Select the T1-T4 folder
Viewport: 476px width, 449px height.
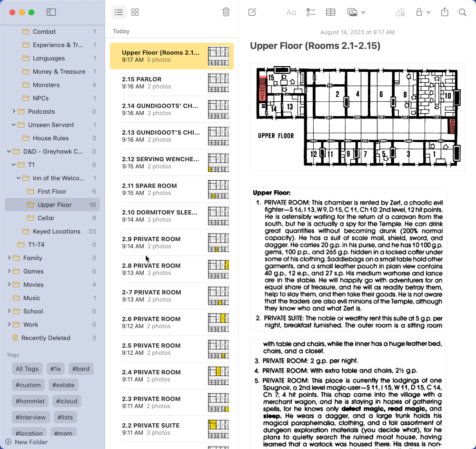52,245
